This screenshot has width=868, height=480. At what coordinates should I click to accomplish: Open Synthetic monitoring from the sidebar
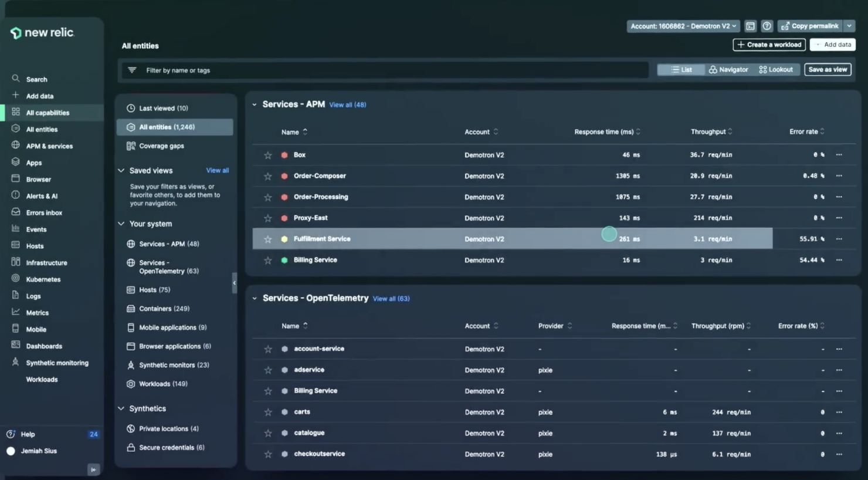tap(57, 363)
